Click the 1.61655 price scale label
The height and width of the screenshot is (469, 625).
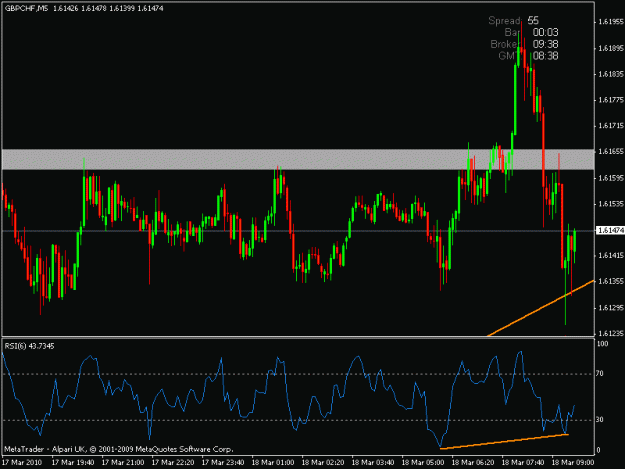pyautogui.click(x=610, y=152)
